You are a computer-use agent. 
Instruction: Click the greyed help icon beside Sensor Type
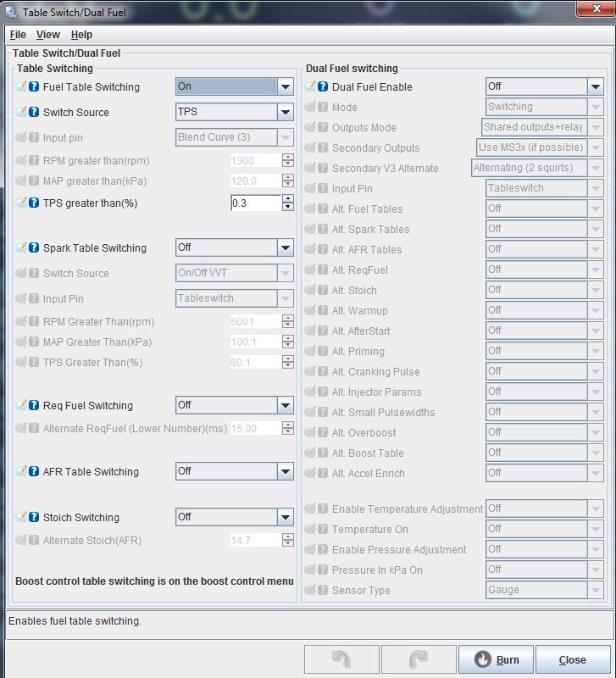(323, 590)
